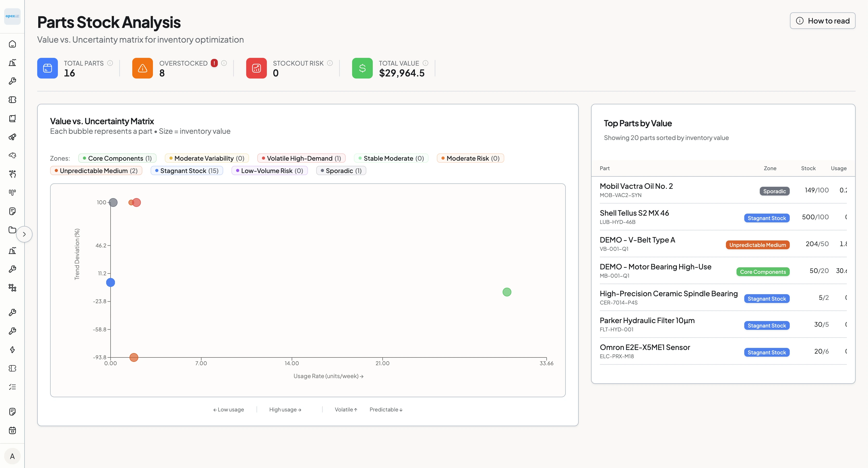Click the Volatile legend label
The image size is (868, 468).
346,409
